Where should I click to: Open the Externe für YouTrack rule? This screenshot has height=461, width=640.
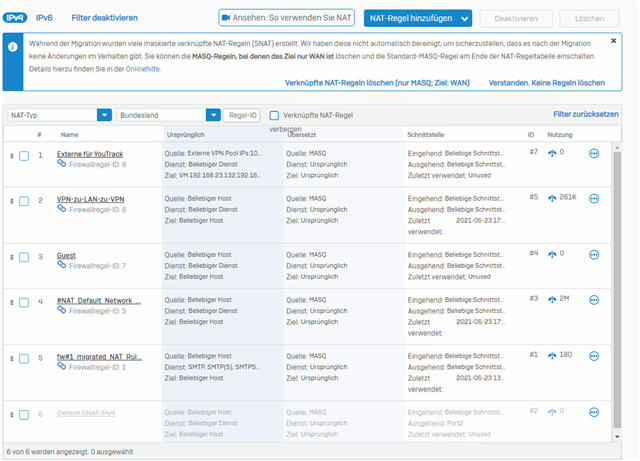[90, 154]
